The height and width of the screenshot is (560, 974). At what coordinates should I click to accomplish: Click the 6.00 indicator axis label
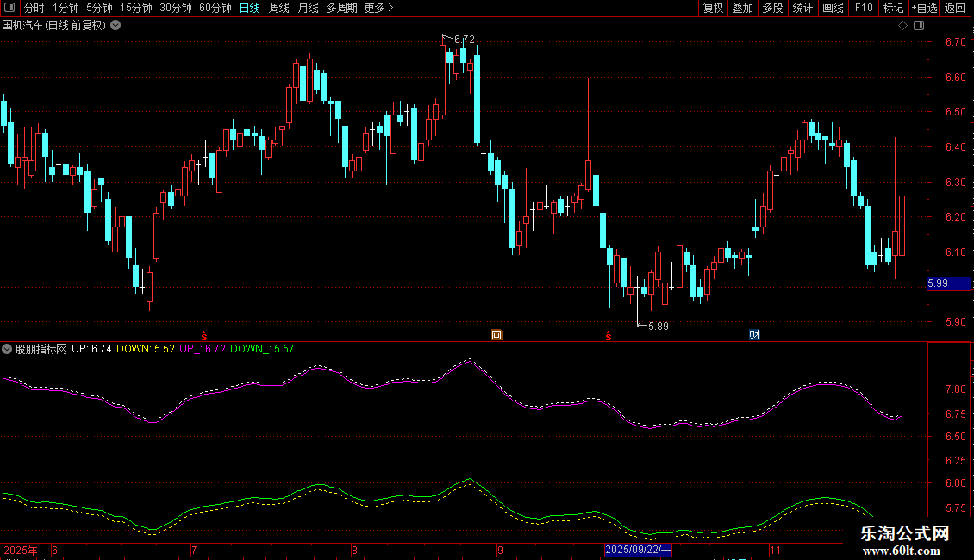coord(955,483)
